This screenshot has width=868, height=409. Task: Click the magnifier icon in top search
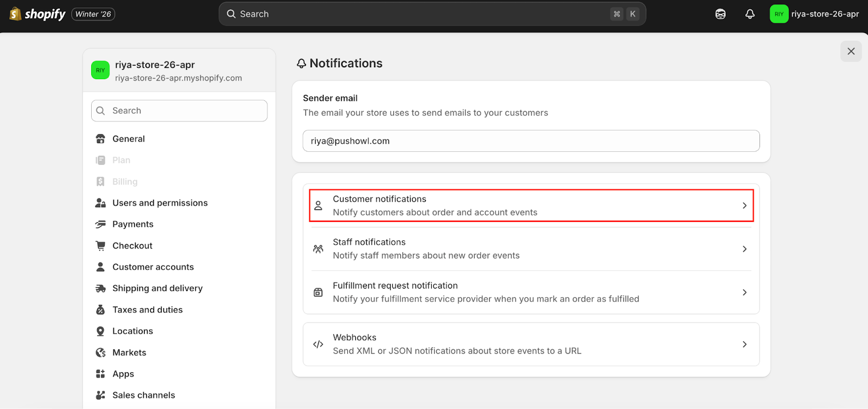231,14
